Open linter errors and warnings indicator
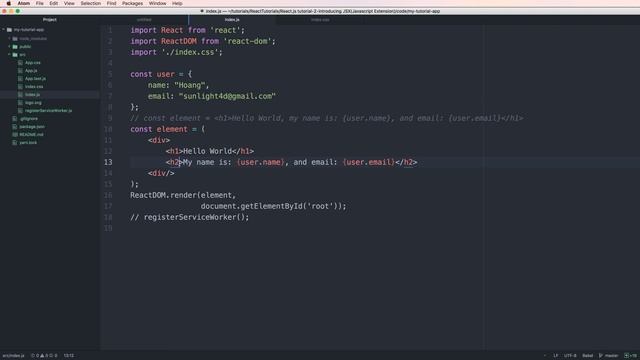The image size is (640, 360). (44, 356)
